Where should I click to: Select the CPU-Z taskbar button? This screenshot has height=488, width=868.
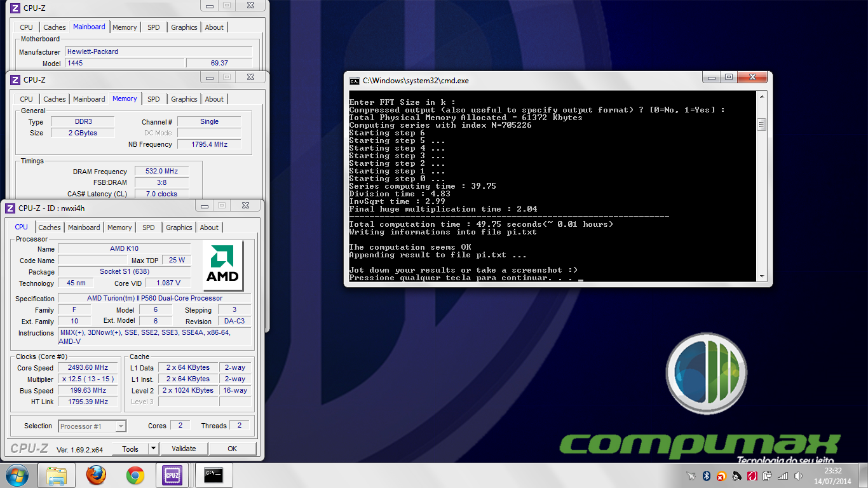click(172, 475)
